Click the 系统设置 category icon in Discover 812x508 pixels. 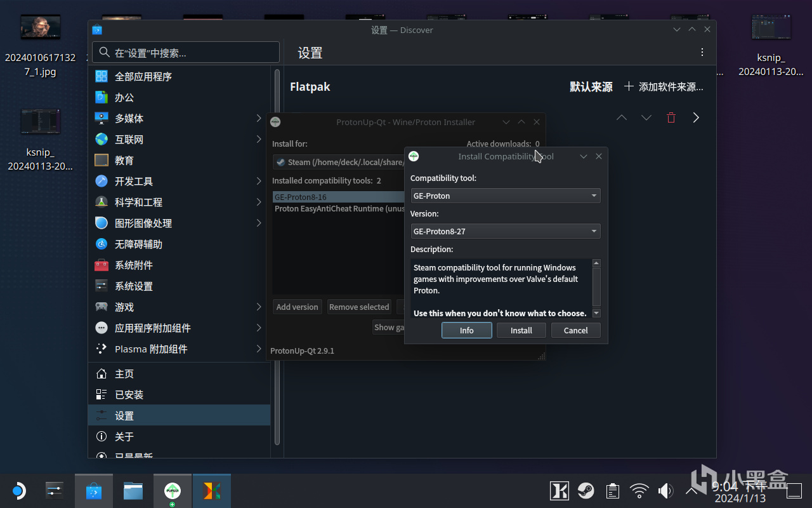click(101, 286)
